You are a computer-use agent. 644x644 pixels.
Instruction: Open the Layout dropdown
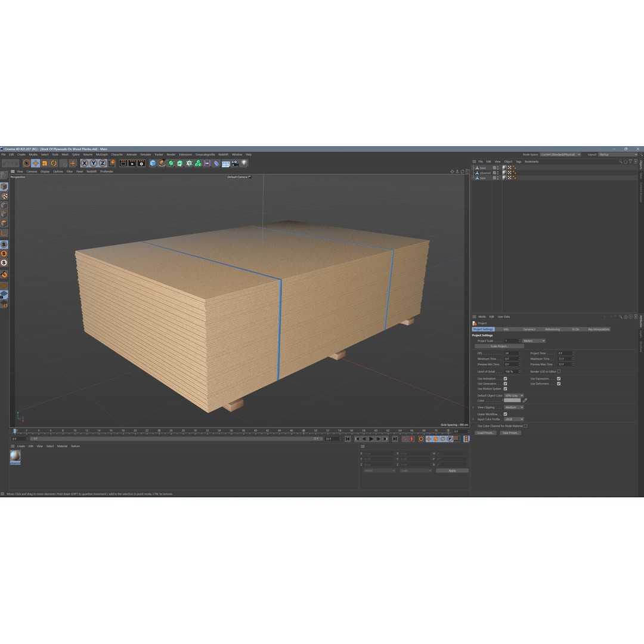(x=618, y=154)
